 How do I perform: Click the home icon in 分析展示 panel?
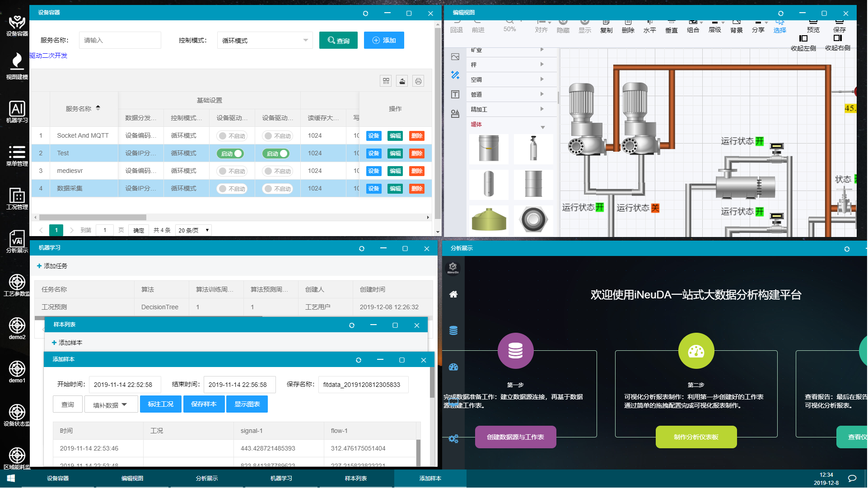click(453, 294)
